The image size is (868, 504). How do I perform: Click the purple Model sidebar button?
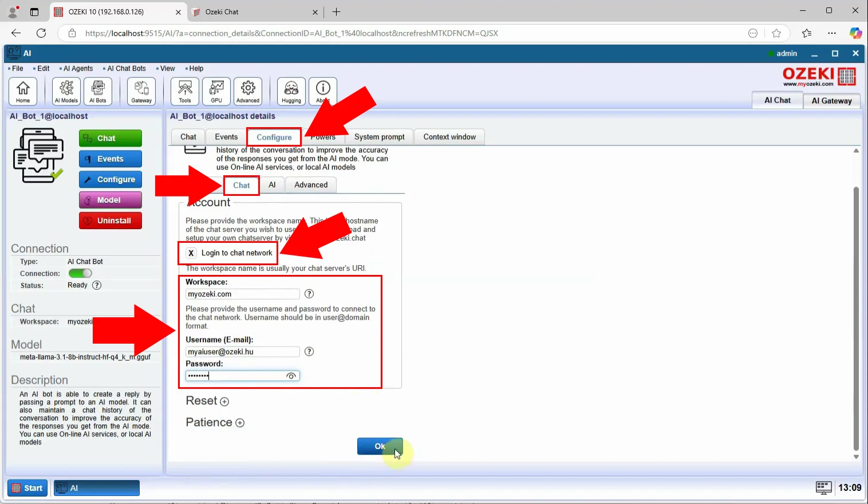[111, 200]
